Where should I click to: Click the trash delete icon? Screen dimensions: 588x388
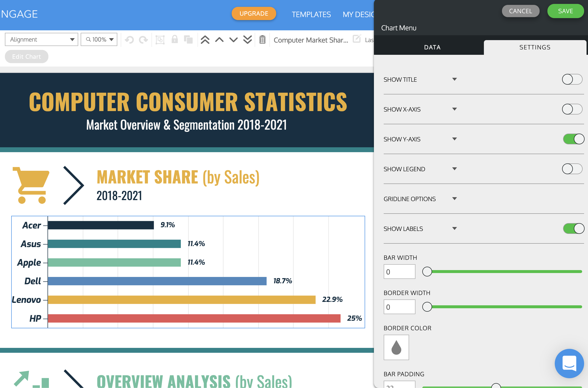262,40
